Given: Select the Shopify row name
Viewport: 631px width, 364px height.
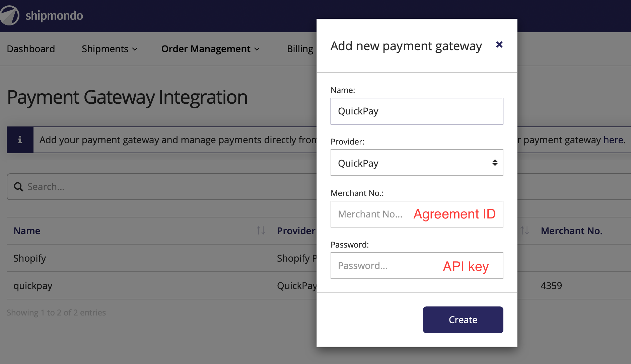Looking at the screenshot, I should (29, 258).
